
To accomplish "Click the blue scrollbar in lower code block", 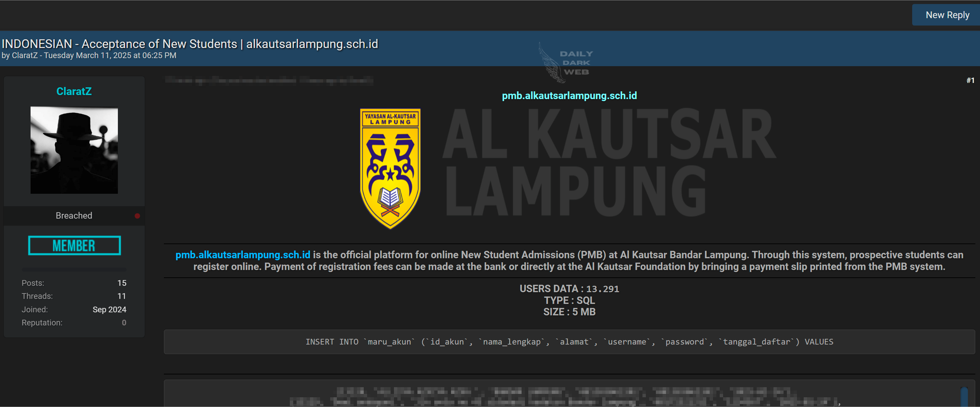I will (964, 397).
